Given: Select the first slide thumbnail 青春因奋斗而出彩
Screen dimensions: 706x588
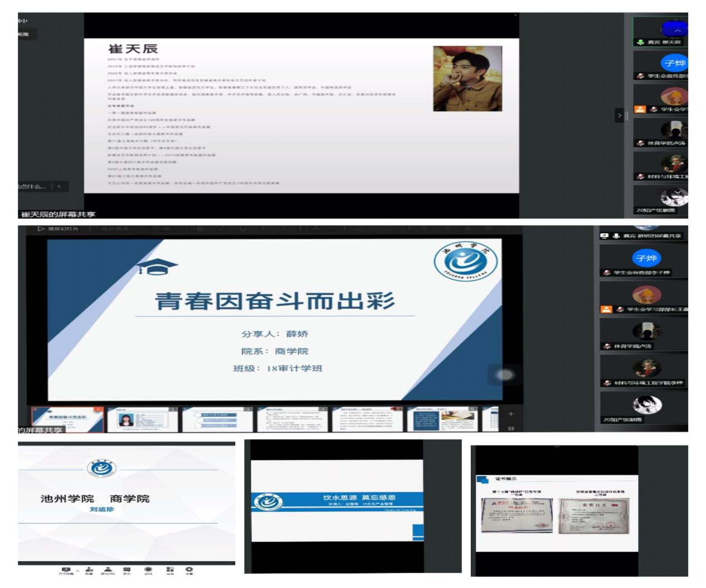Looking at the screenshot, I should (x=67, y=419).
